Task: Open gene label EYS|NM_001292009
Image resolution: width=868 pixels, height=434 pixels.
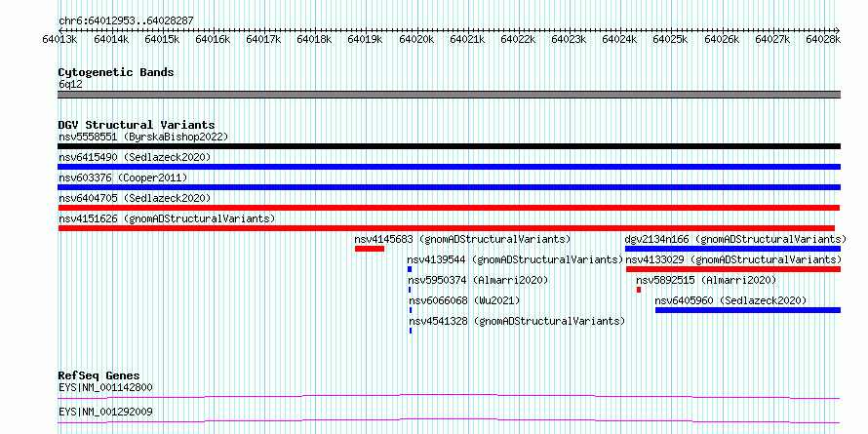Action: (105, 412)
